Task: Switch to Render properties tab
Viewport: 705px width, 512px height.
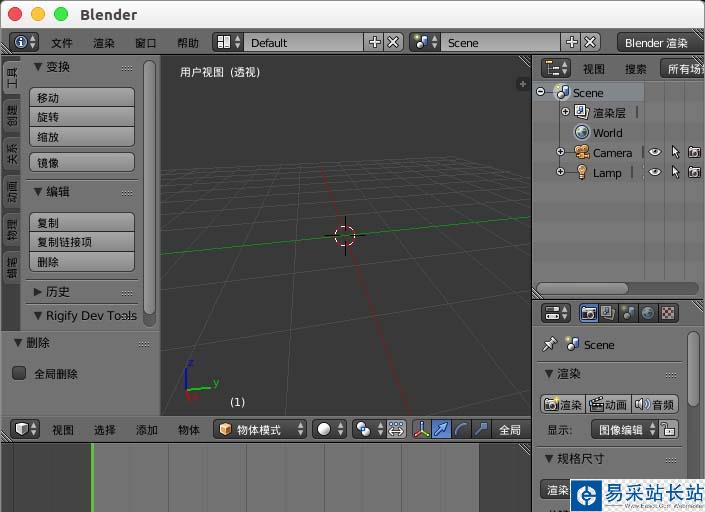Action: [589, 313]
